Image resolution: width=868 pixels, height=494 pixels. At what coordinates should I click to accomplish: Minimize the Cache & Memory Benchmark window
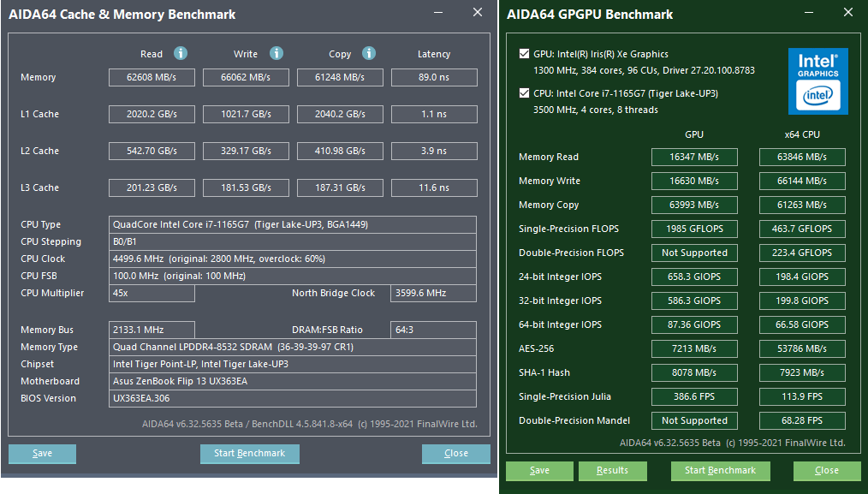(438, 14)
